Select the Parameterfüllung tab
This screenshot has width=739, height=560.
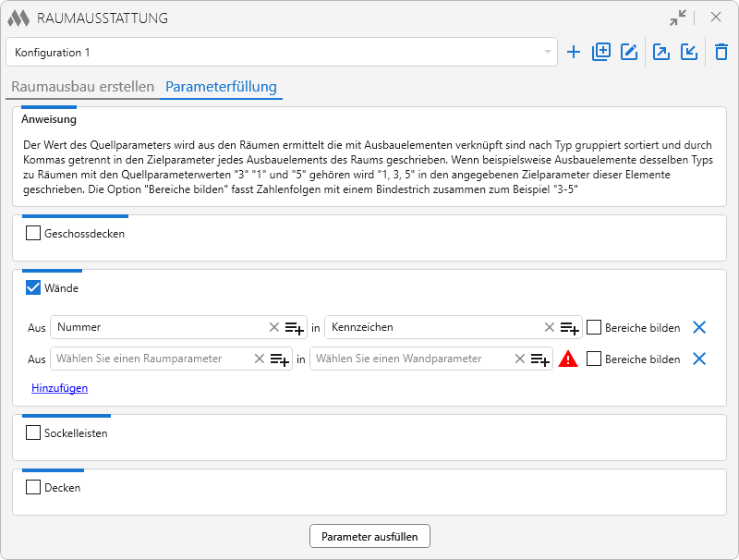coord(221,88)
